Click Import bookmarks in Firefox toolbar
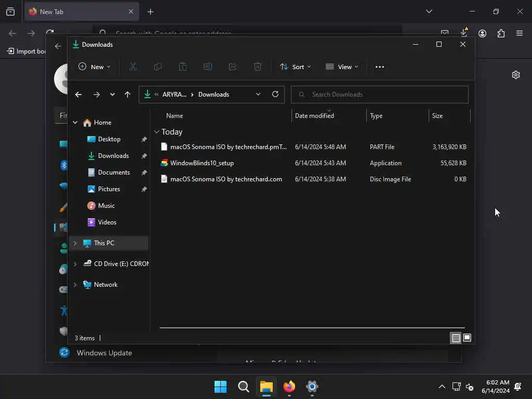 coord(26,51)
